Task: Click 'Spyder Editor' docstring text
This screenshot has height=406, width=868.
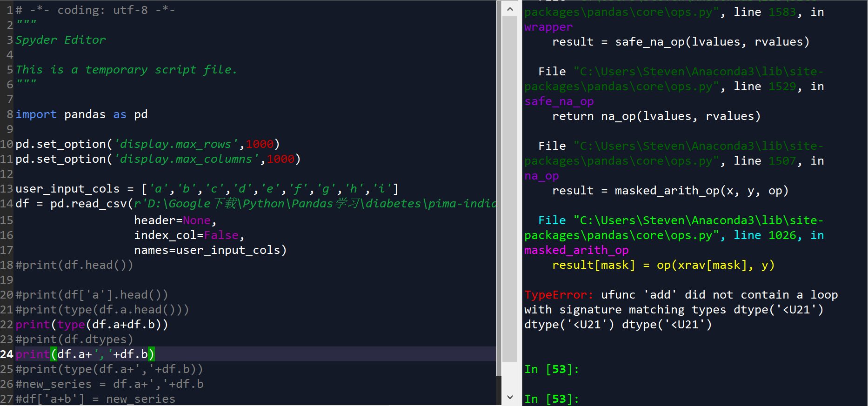Action: pos(61,40)
